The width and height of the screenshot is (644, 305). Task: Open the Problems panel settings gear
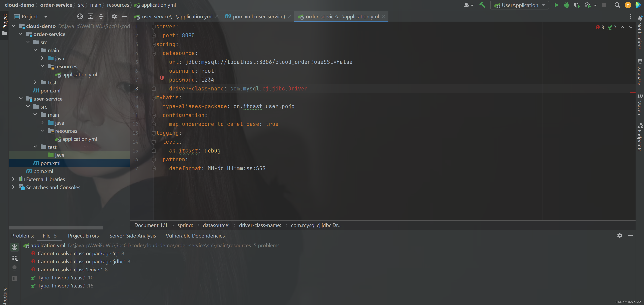(620, 235)
